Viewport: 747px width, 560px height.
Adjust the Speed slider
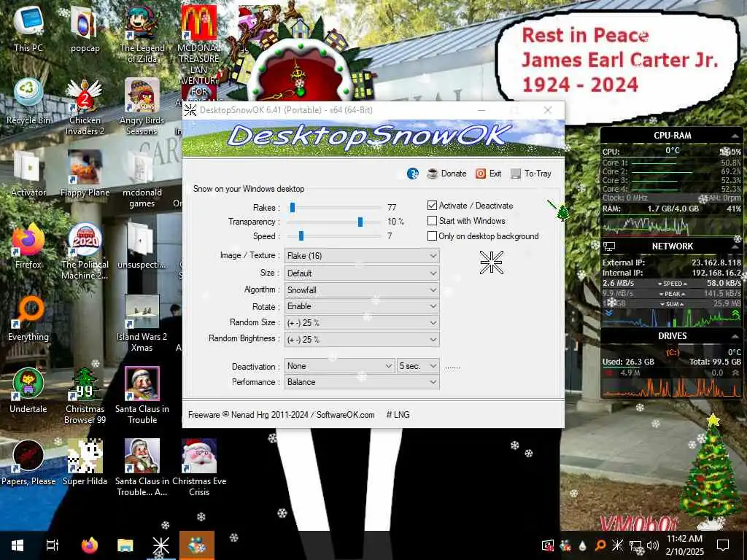[335, 236]
